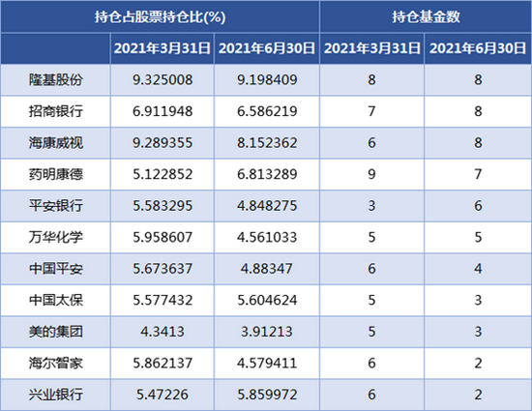Click 中国太保 June fund count 3
Viewport: 532px width, 411px height.
coord(478,300)
